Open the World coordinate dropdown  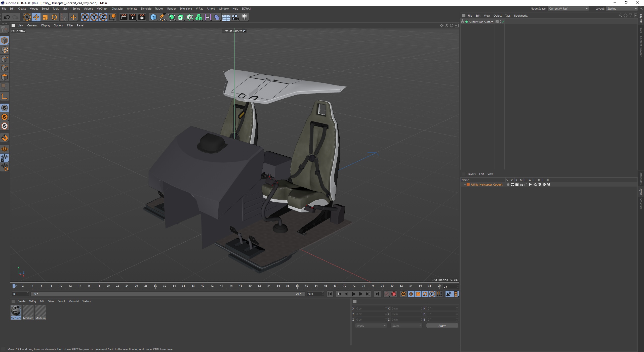pos(371,326)
